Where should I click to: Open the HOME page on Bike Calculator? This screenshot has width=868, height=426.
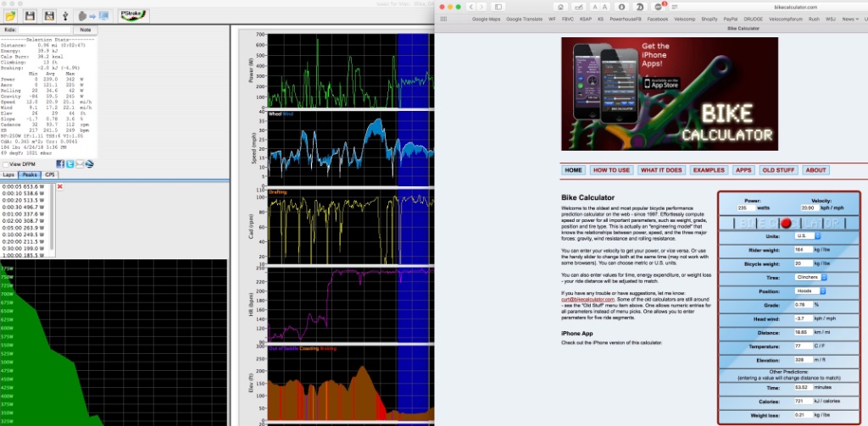pos(573,170)
